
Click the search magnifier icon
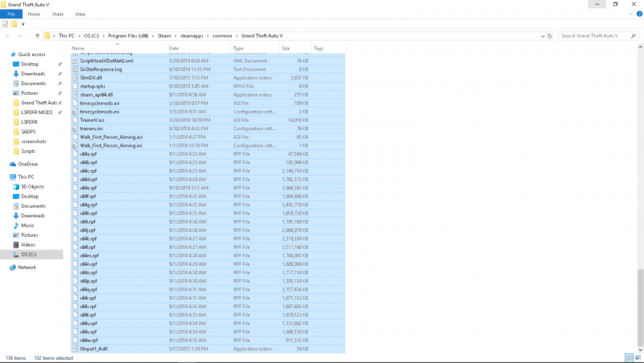(x=633, y=35)
